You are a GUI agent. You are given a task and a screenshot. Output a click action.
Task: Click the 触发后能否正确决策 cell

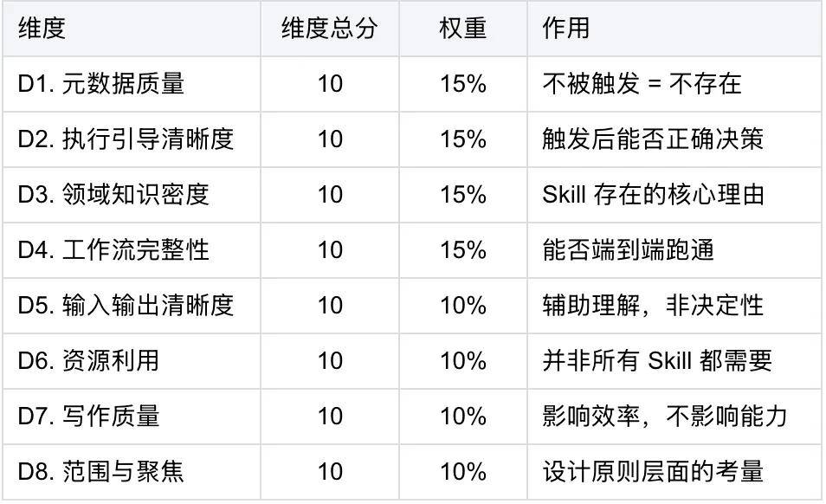click(674, 139)
